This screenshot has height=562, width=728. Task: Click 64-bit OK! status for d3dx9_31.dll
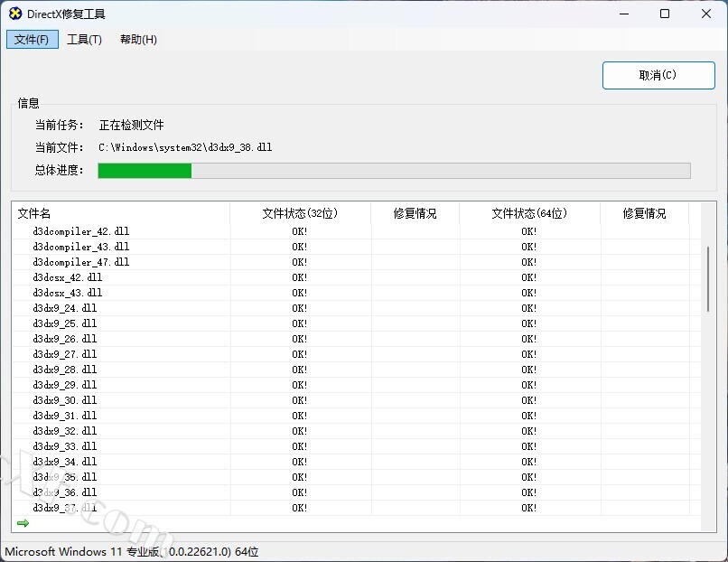coord(528,416)
